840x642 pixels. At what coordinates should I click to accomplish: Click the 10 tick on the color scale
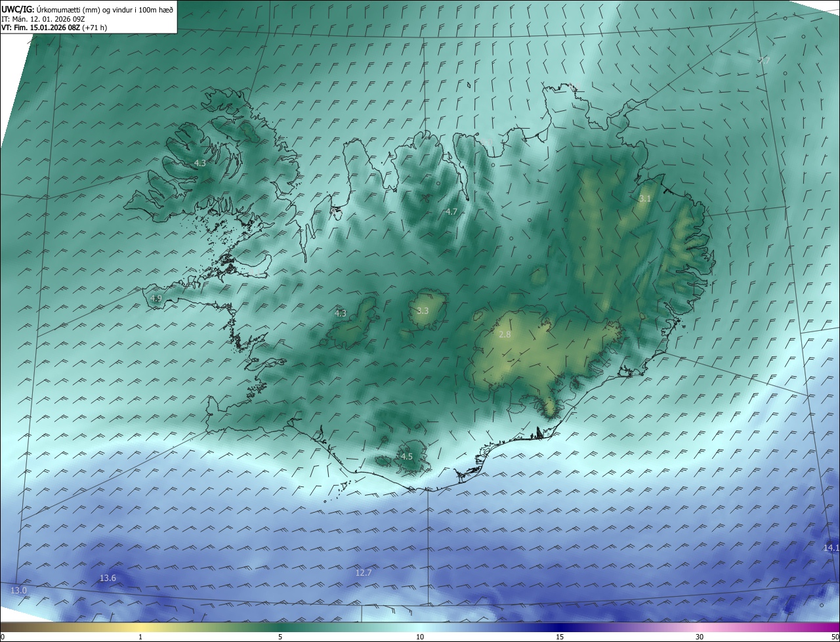pyautogui.click(x=420, y=637)
